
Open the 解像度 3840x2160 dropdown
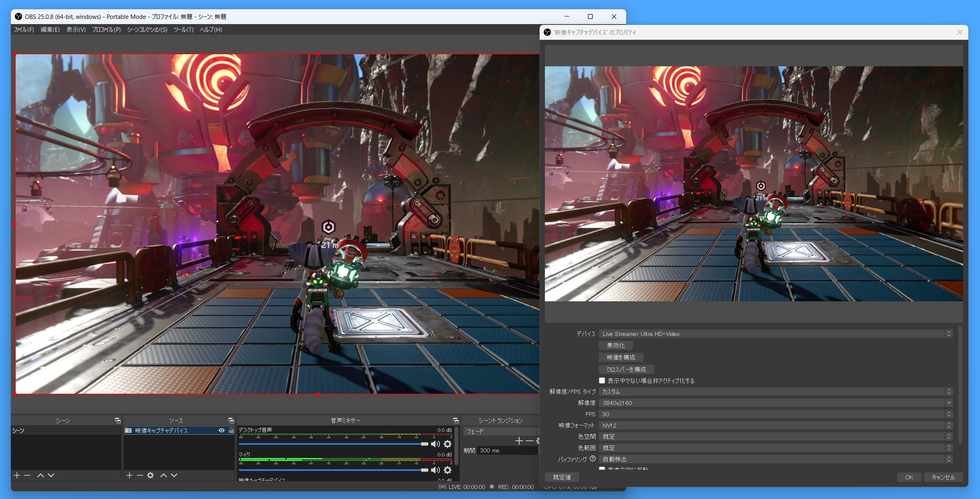click(x=776, y=403)
